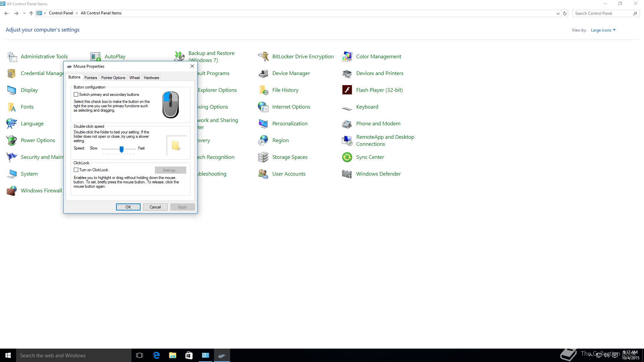Open the Device Manager icon
The height and width of the screenshot is (362, 644).
click(263, 73)
